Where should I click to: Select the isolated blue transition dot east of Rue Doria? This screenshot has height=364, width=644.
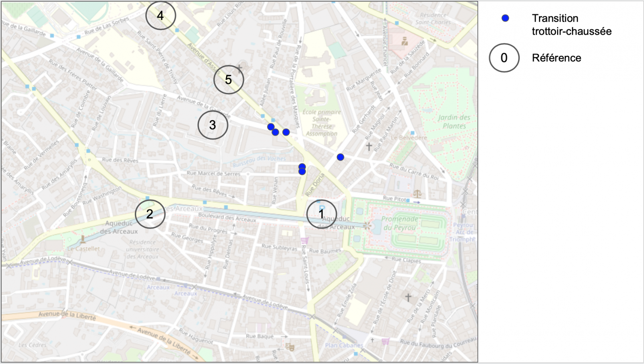[341, 157]
